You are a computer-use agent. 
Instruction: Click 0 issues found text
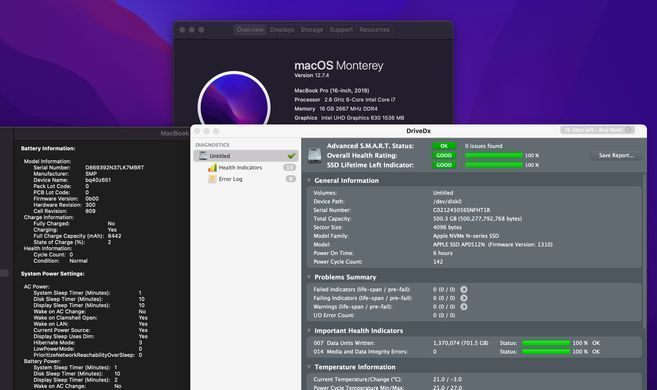point(484,146)
